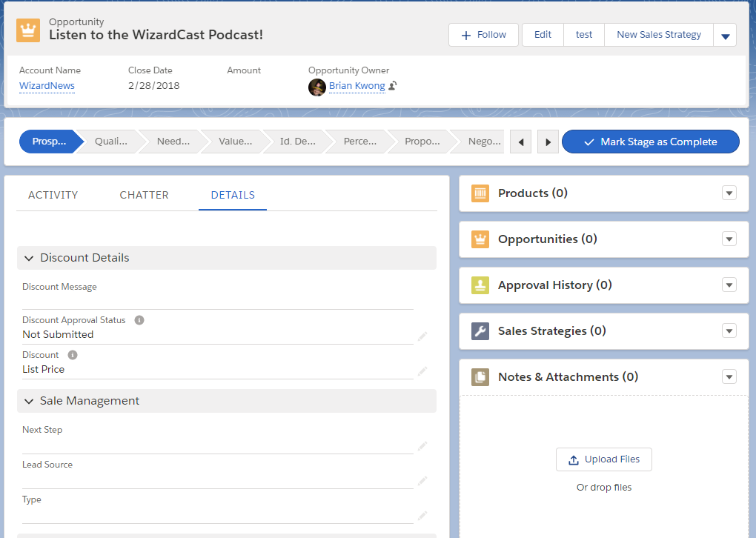Image resolution: width=756 pixels, height=538 pixels.
Task: Click the Opportunities related list icon
Action: pyautogui.click(x=480, y=239)
